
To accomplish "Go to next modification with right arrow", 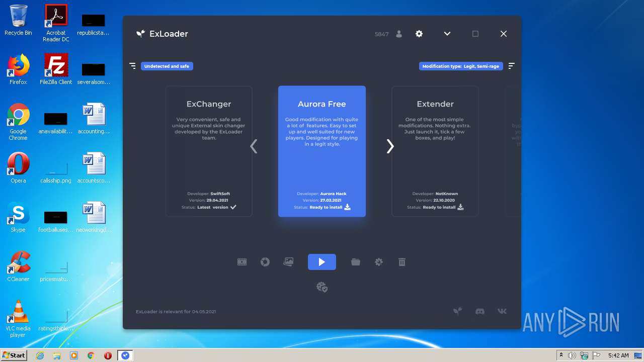I will [x=390, y=146].
